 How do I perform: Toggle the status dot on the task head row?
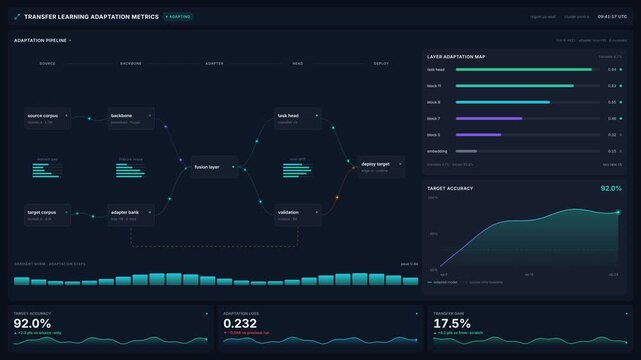[x=621, y=69]
